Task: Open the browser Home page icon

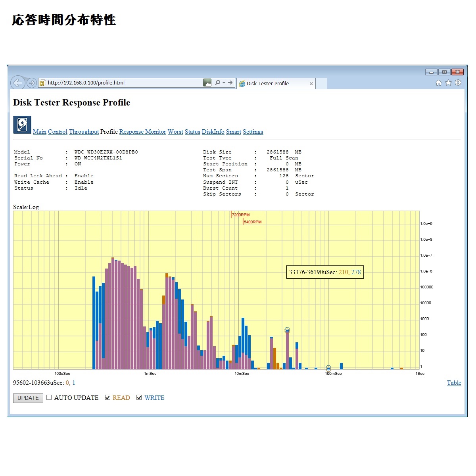Action: (438, 83)
